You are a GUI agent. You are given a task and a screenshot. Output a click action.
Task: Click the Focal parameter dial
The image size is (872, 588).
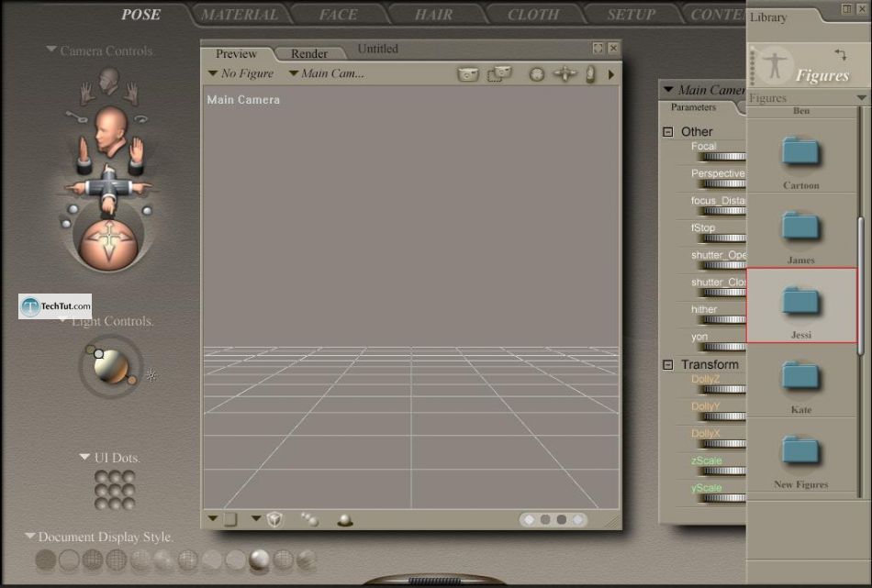point(723,157)
